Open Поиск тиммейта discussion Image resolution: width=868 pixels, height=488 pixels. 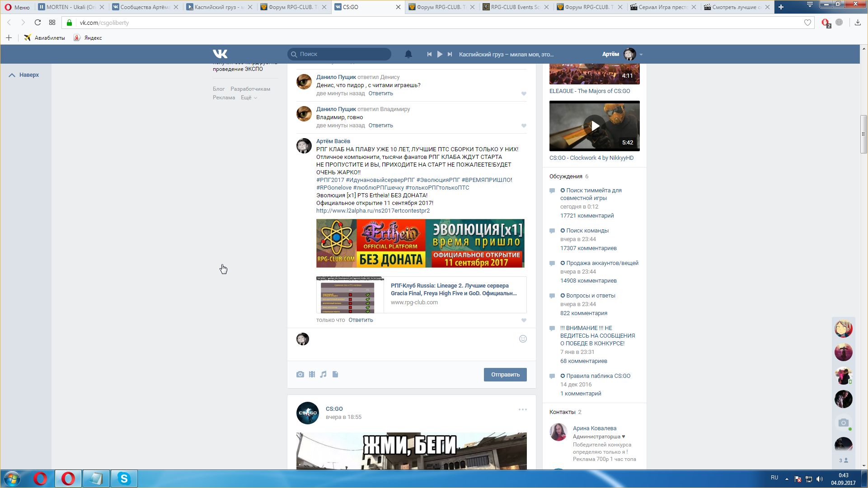point(591,194)
